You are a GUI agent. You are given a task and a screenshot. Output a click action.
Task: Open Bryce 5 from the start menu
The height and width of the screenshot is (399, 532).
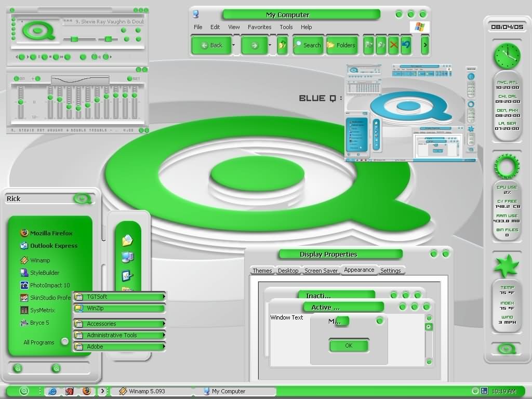point(35,322)
